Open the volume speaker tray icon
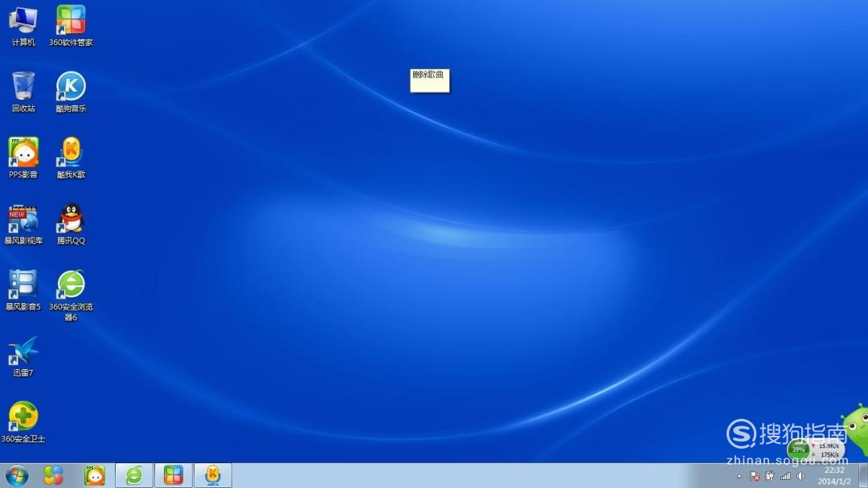 [x=801, y=477]
